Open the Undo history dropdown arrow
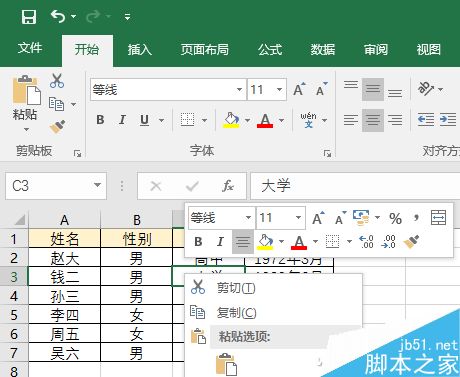460x377 pixels. click(x=73, y=16)
